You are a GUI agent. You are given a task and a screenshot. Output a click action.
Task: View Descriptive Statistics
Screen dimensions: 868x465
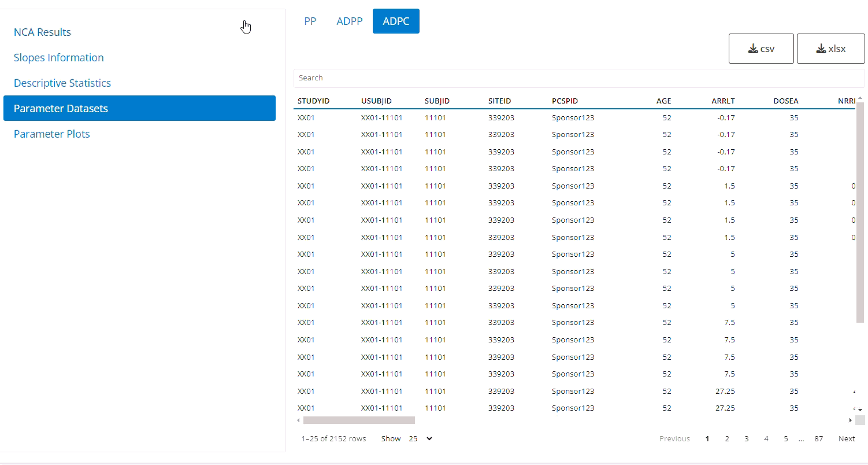(62, 83)
